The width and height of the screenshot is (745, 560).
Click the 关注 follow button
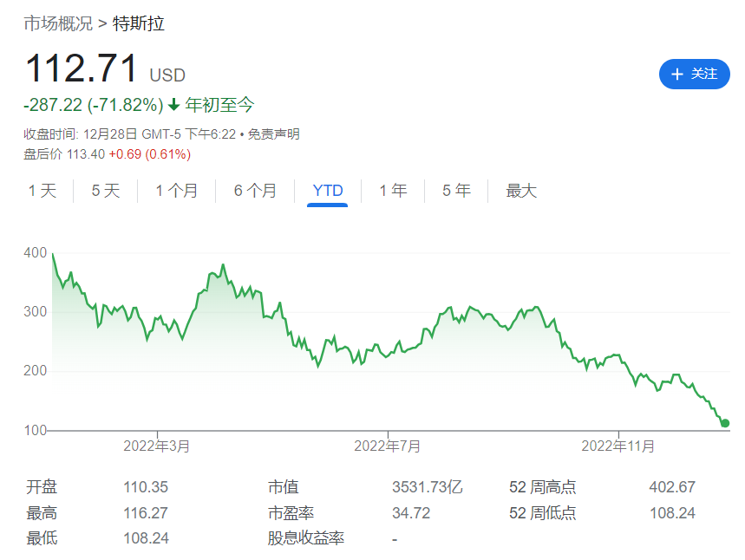[x=694, y=74]
